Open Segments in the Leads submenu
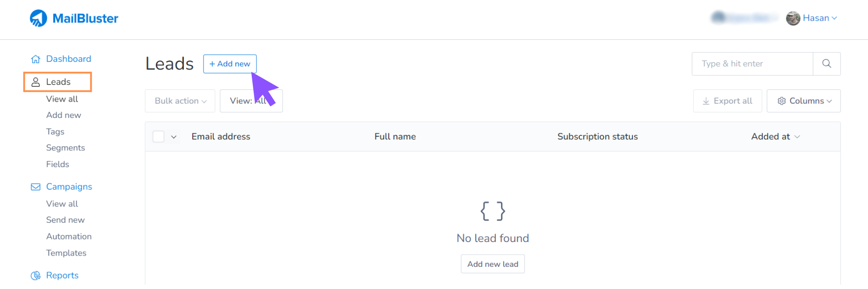 pos(66,148)
